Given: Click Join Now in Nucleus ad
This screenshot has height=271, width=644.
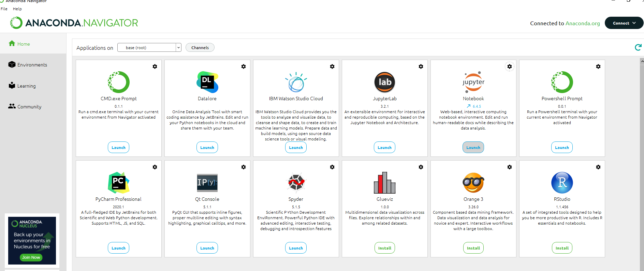Looking at the screenshot, I should [x=31, y=257].
